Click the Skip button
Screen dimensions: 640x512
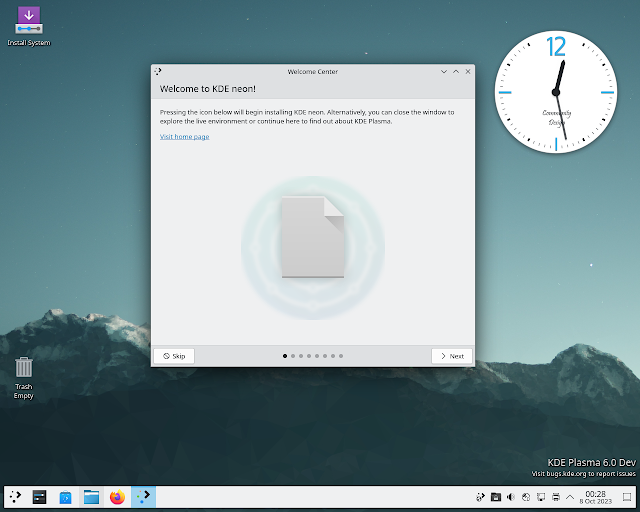coord(174,356)
